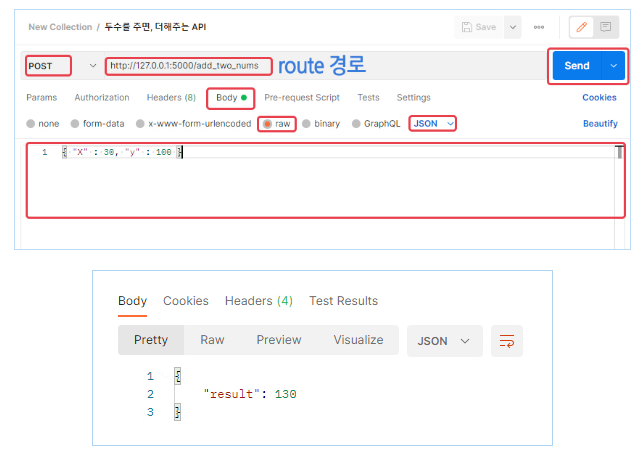The image size is (637, 463).
Task: Open the comments icon
Action: click(x=605, y=27)
